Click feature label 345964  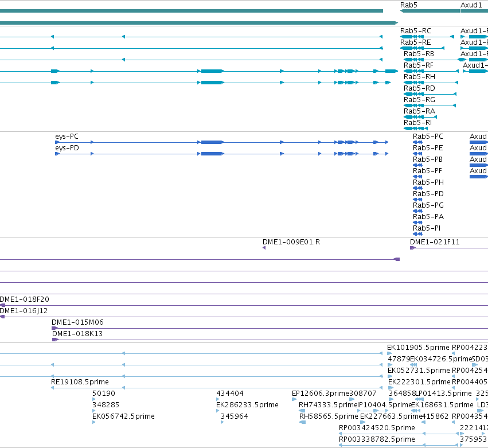click(235, 417)
